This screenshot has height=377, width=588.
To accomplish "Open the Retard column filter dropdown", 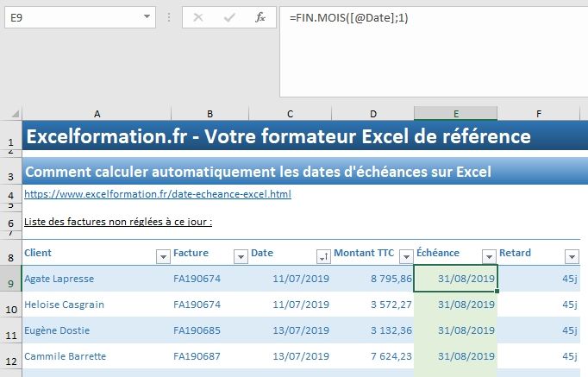I will pyautogui.click(x=571, y=255).
